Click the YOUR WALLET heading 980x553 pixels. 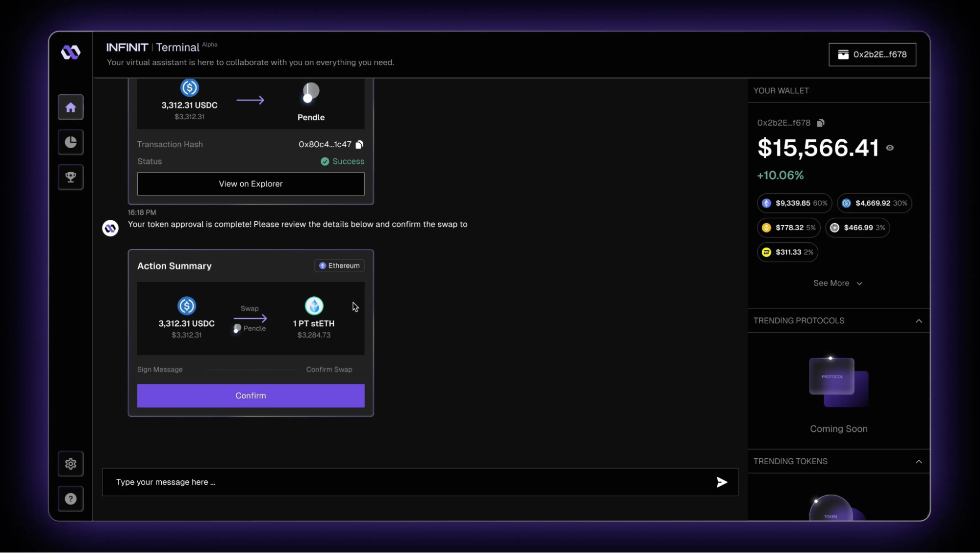781,91
